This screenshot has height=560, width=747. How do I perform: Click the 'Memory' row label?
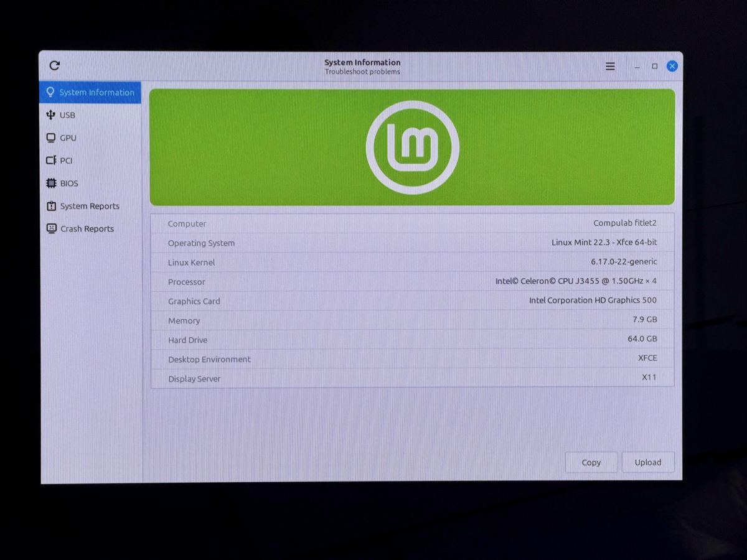point(184,321)
